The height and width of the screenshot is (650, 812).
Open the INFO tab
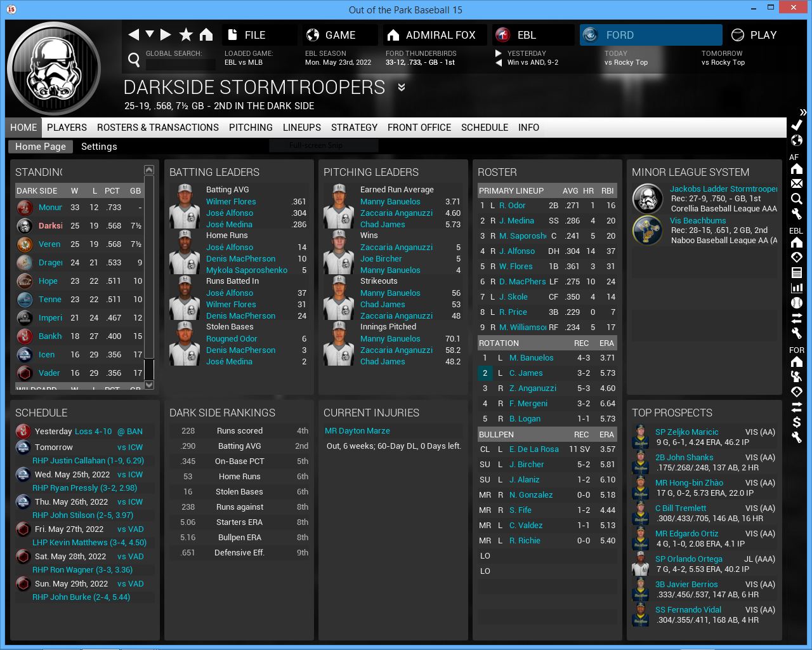528,128
